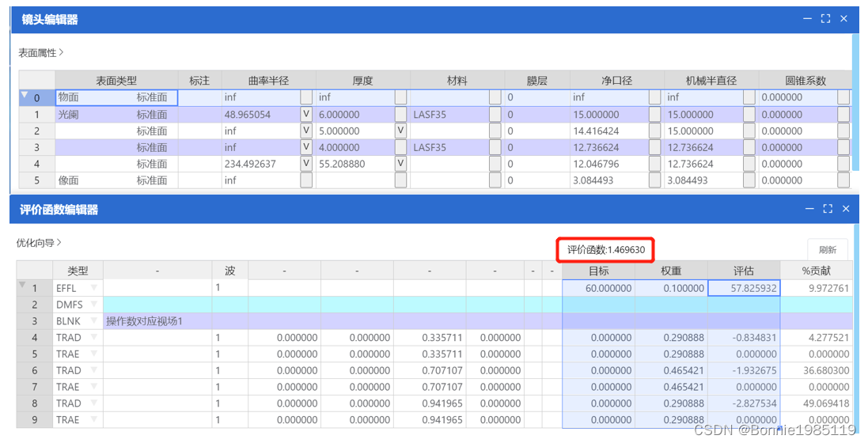Select merit function row 7 header
Viewport: 868px width, 443px height.
[x=34, y=387]
